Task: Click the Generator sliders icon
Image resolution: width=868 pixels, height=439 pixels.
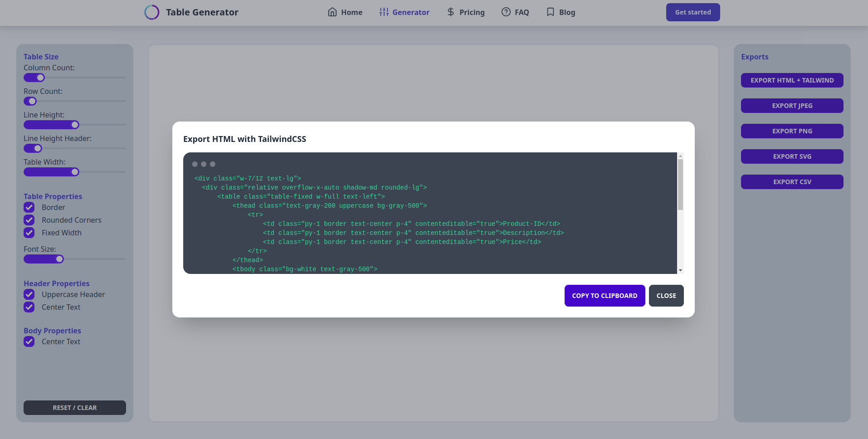Action: [384, 12]
